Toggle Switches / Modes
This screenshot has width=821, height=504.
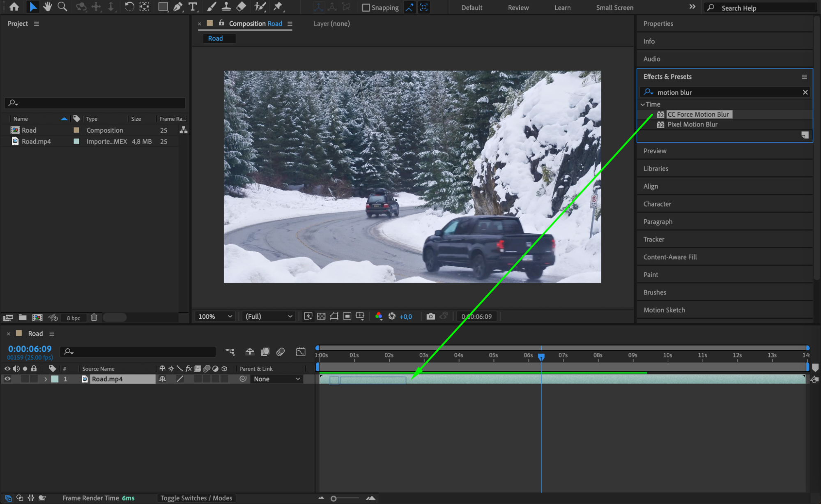tap(196, 498)
